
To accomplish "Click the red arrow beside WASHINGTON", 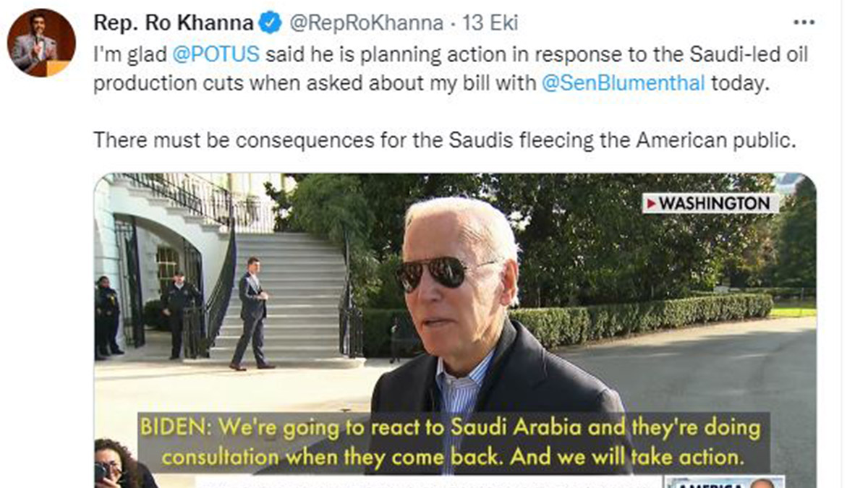I will (650, 205).
